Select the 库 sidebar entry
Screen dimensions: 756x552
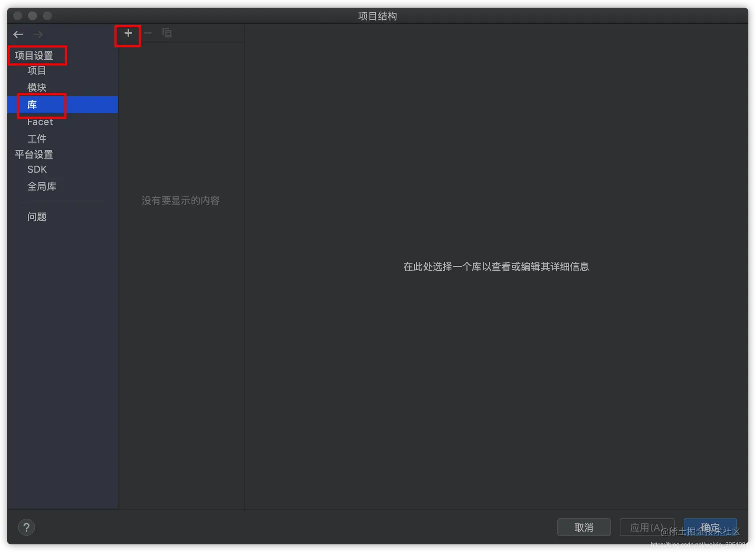(32, 105)
